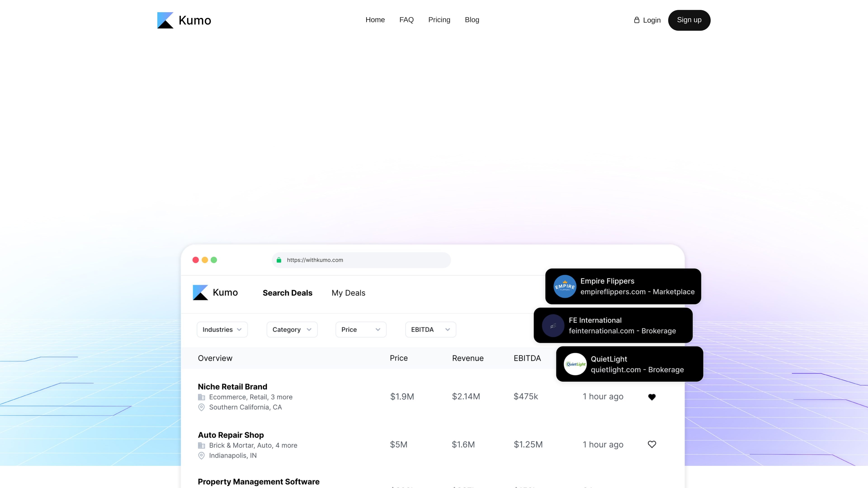Viewport: 868px width, 488px height.
Task: Open the Pricing page
Action: click(439, 20)
